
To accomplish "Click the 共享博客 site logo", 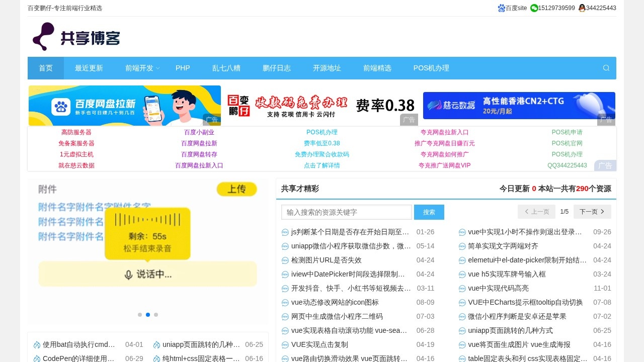I will coord(76,37).
